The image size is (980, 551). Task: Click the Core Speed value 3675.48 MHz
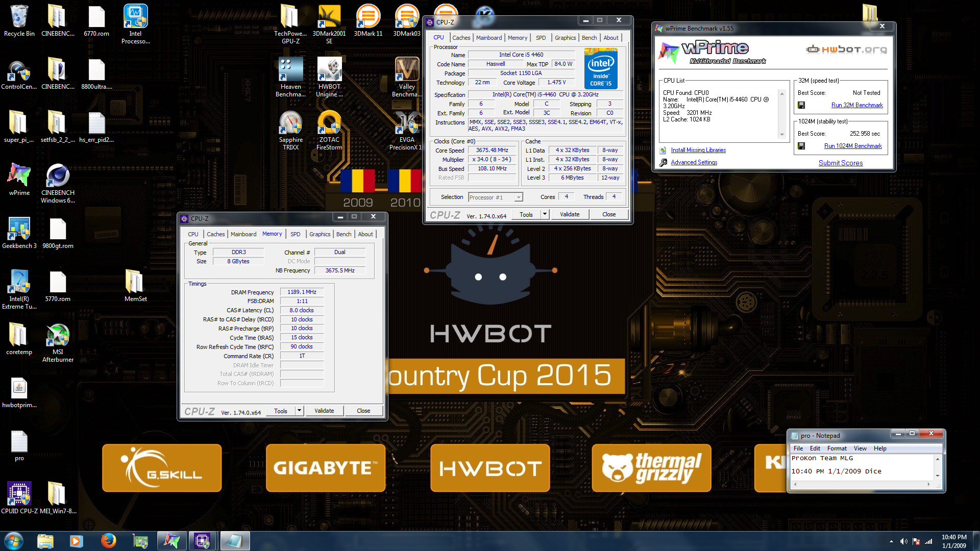[492, 150]
